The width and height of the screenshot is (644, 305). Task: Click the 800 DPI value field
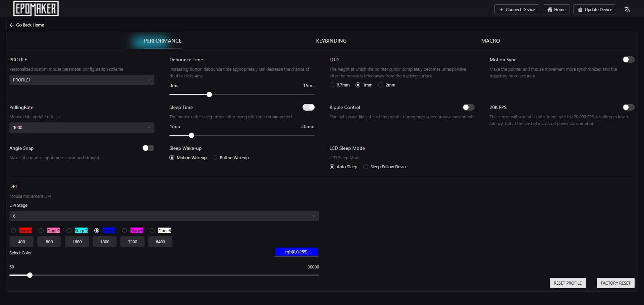49,242
